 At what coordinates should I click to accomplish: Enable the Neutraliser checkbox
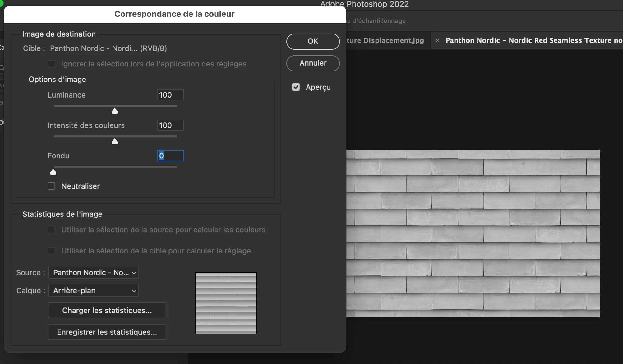point(51,186)
